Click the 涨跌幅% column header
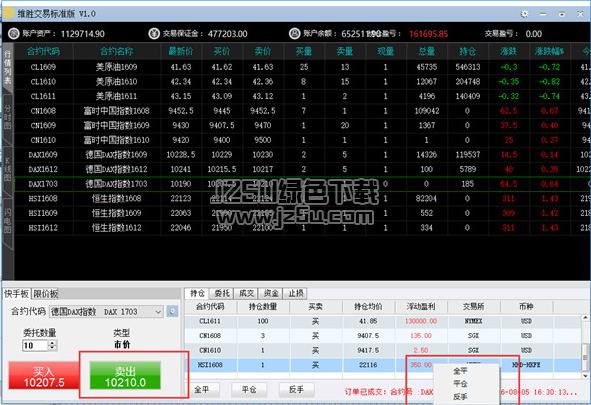Viewport: 591px width, 405px height. pyautogui.click(x=550, y=51)
